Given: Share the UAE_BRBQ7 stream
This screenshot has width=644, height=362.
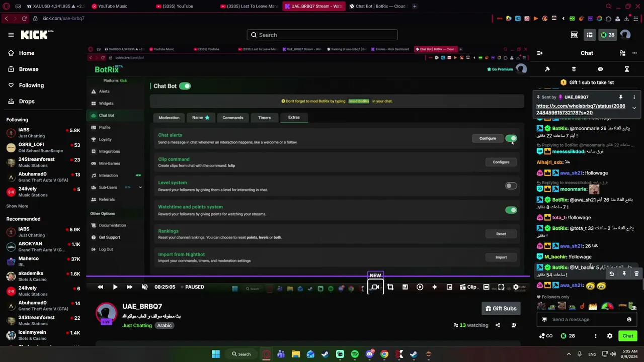Looking at the screenshot, I should 498,325.
